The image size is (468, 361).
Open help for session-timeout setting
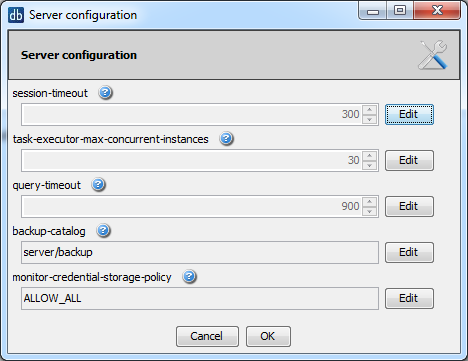(105, 92)
